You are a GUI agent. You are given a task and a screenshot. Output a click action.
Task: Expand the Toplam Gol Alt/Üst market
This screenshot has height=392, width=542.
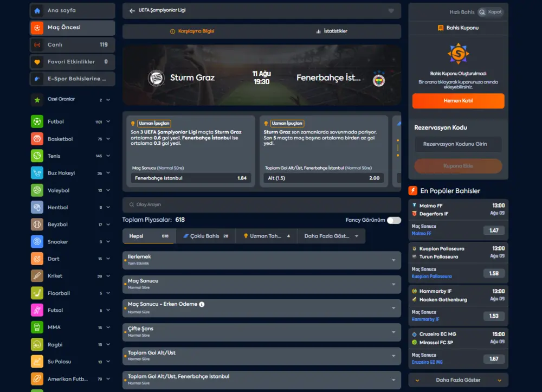(262, 356)
